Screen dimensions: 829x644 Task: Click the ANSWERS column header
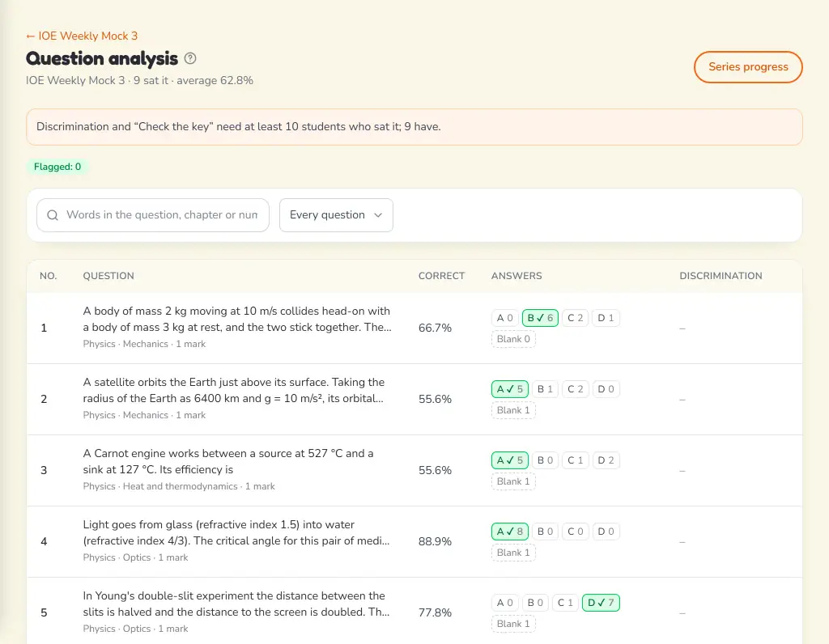[517, 276]
